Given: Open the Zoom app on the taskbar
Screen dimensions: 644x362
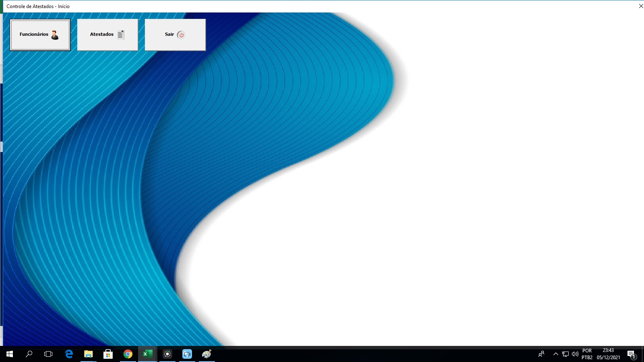Looking at the screenshot, I should point(187,354).
